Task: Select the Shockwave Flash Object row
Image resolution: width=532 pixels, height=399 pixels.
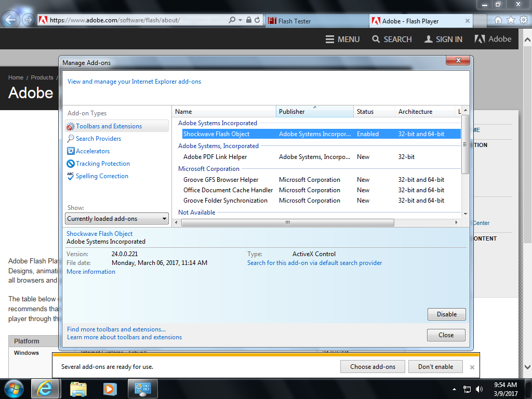Action: [x=321, y=134]
